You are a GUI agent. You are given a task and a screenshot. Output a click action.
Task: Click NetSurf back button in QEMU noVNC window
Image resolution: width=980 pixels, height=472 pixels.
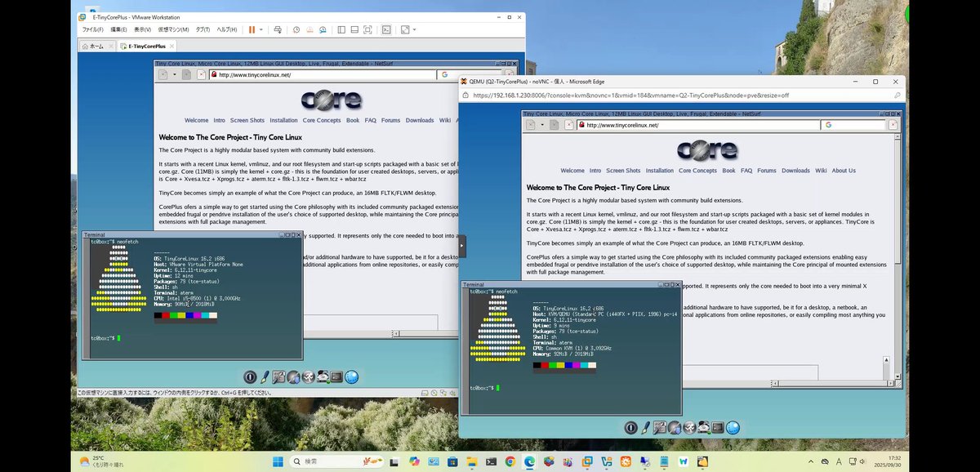coord(531,125)
